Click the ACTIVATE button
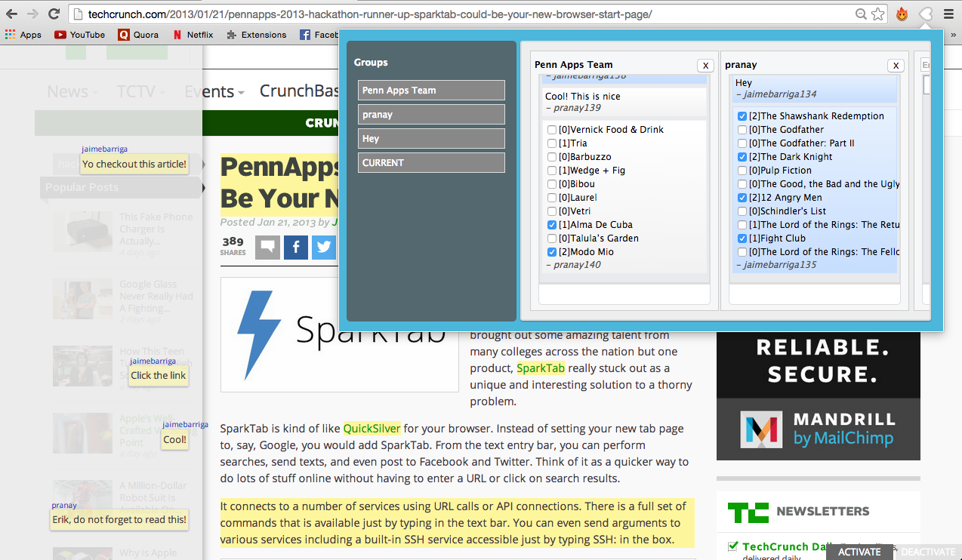 (859, 552)
